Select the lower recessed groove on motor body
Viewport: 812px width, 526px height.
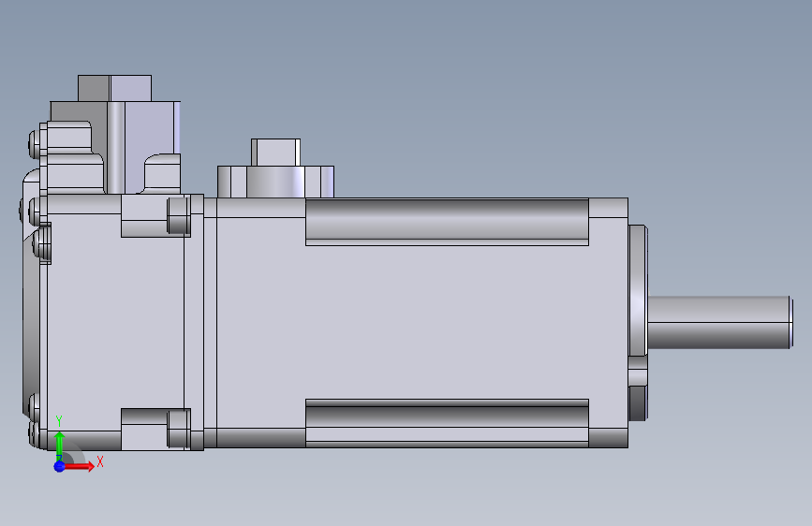(447, 422)
